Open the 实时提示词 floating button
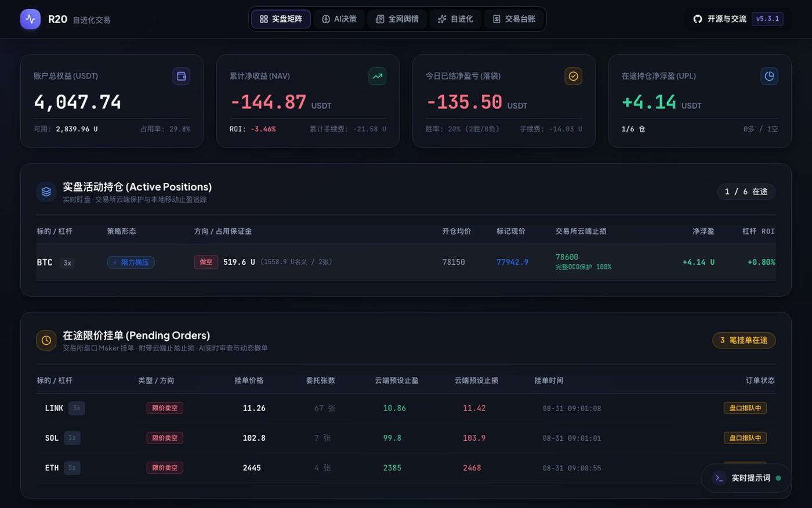This screenshot has width=812, height=508. pos(746,478)
